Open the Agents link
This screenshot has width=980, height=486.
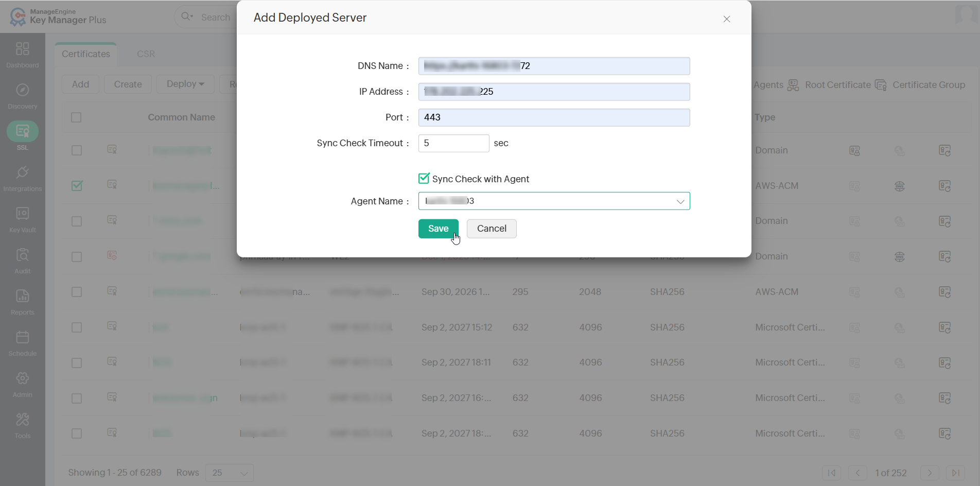pyautogui.click(x=768, y=85)
